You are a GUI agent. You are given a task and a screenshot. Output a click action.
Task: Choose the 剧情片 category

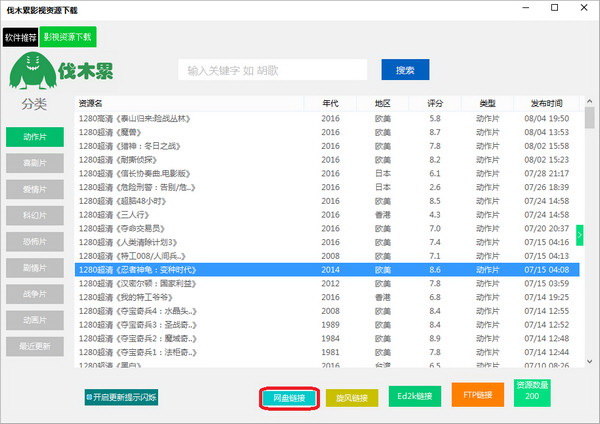click(35, 268)
